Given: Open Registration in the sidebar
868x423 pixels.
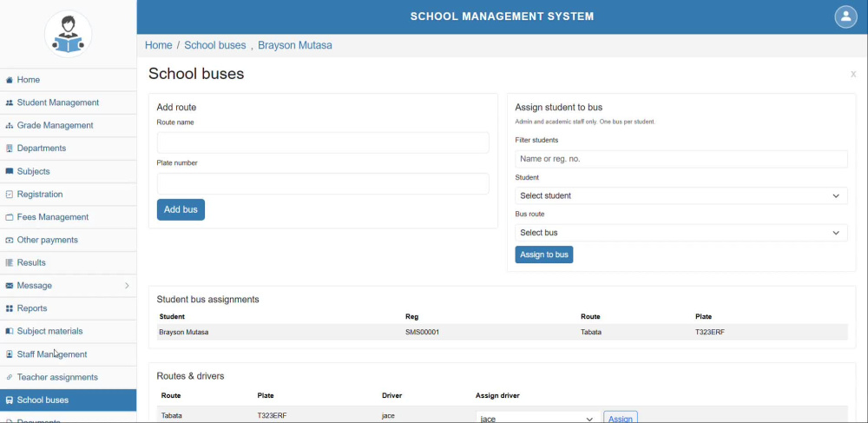Looking at the screenshot, I should 68,195.
